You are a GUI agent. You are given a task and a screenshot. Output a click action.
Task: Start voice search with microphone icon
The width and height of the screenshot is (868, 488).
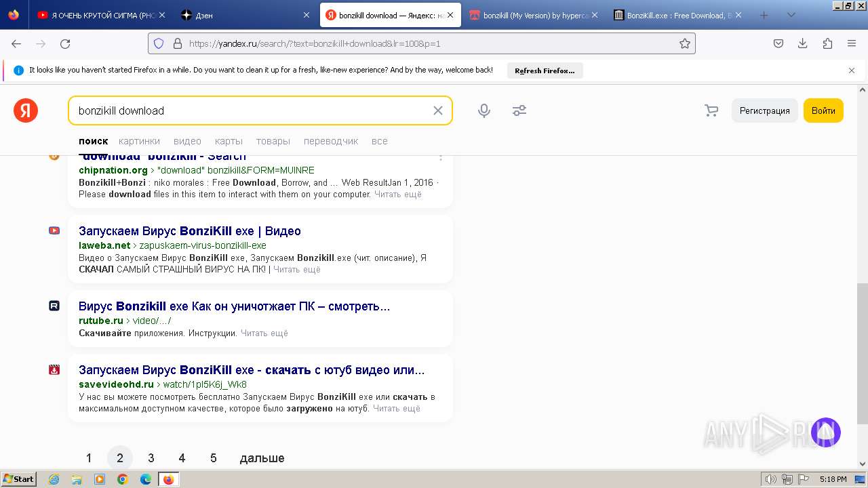[484, 110]
